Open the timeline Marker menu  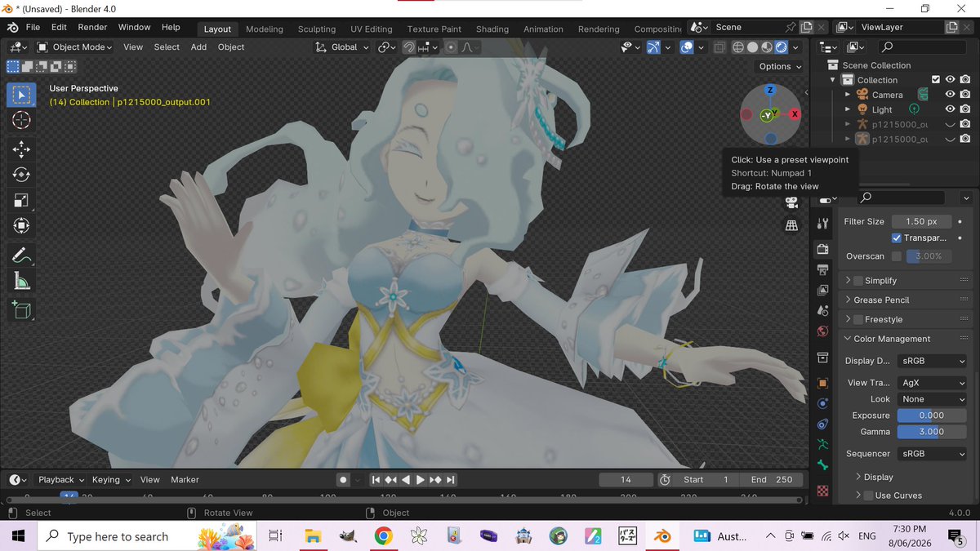(185, 480)
